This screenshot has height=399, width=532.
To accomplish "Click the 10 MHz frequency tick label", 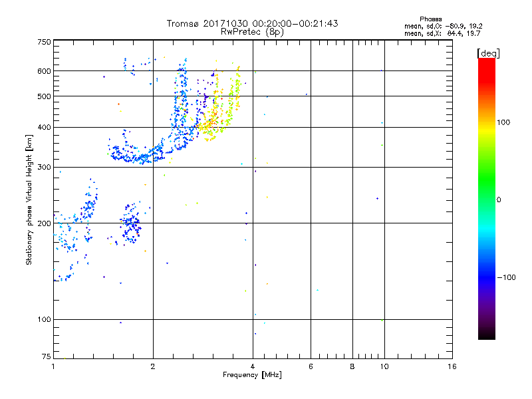I will click(384, 366).
